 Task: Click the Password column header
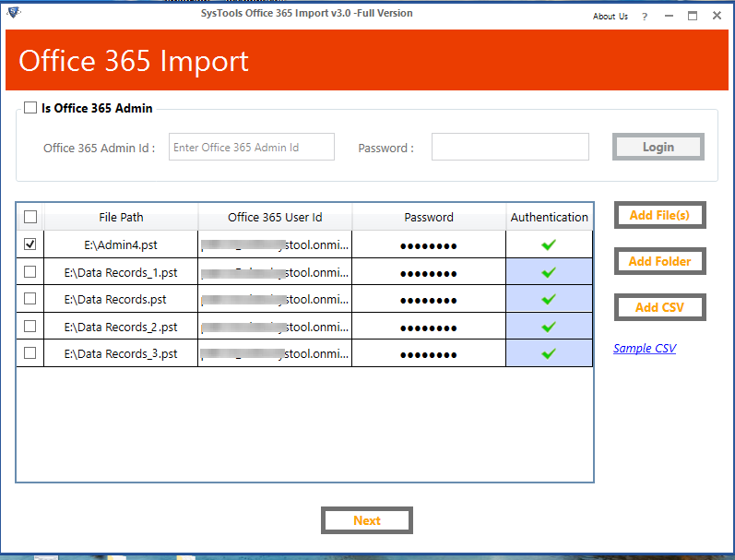(x=429, y=217)
